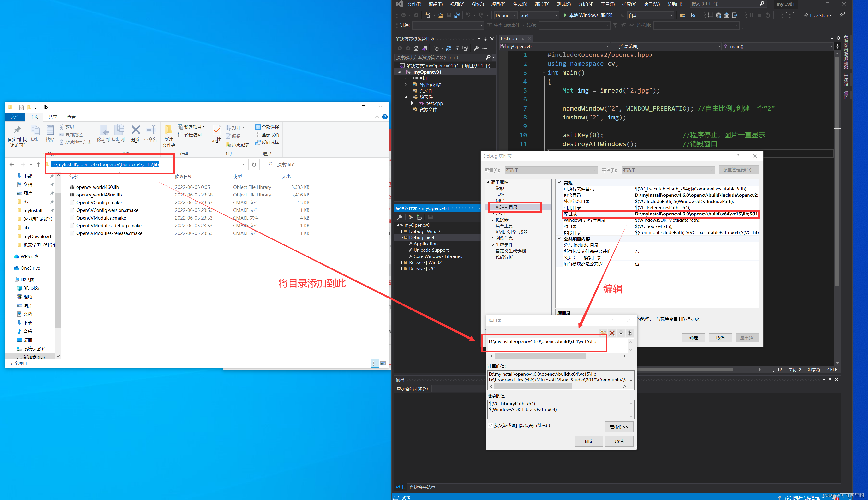Viewport: 868px width, 500px height.
Task: Click the new line folder icon in 库目录 dialog
Action: 603,333
